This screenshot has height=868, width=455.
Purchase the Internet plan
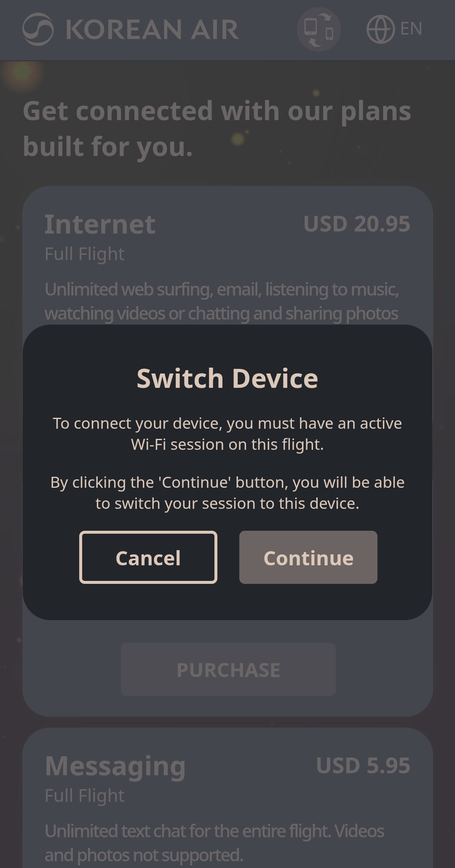pos(228,669)
